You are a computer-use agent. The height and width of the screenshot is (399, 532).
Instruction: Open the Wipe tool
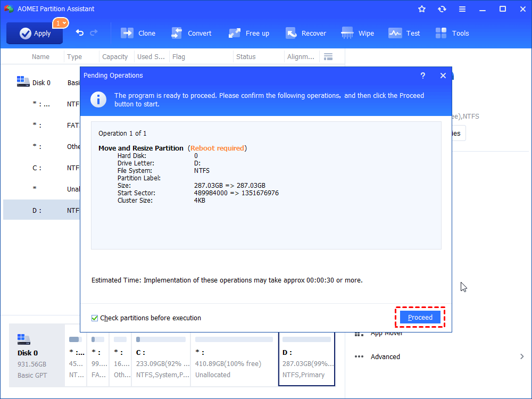[x=358, y=33]
